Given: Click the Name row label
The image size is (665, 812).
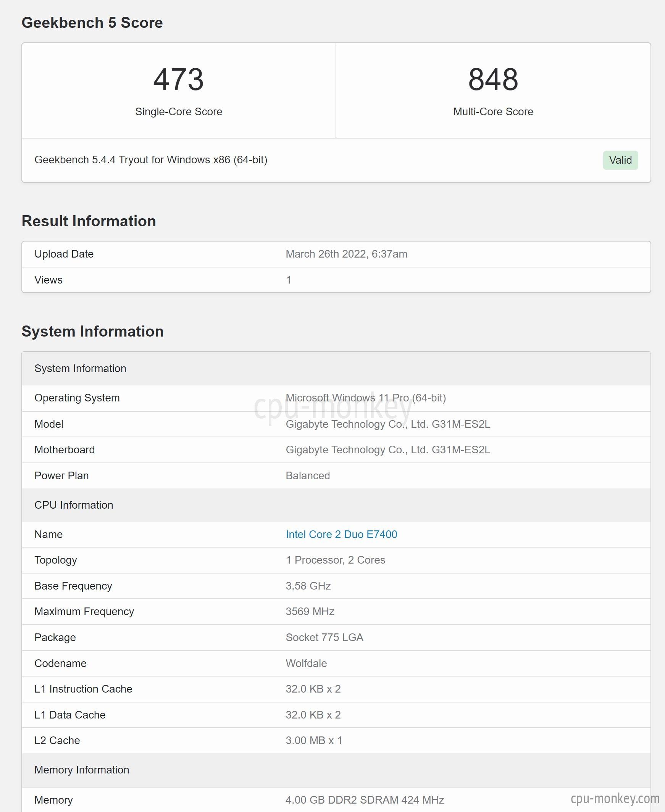Looking at the screenshot, I should (48, 534).
